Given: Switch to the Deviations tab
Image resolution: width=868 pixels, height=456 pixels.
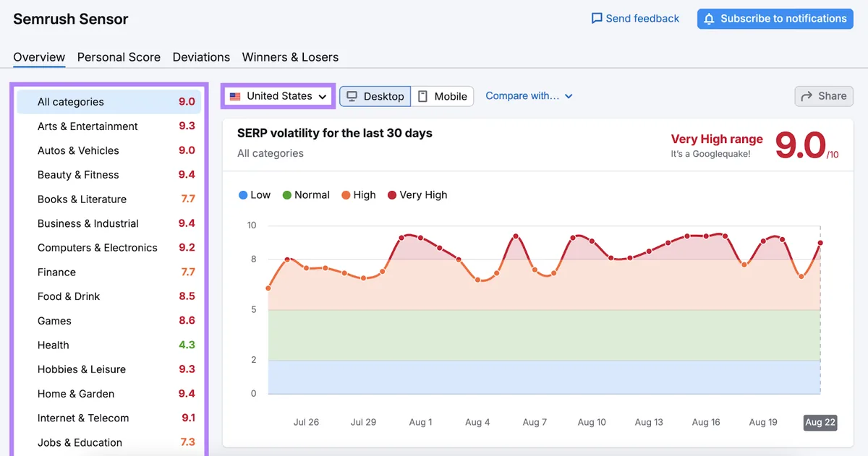Looking at the screenshot, I should pyautogui.click(x=201, y=57).
